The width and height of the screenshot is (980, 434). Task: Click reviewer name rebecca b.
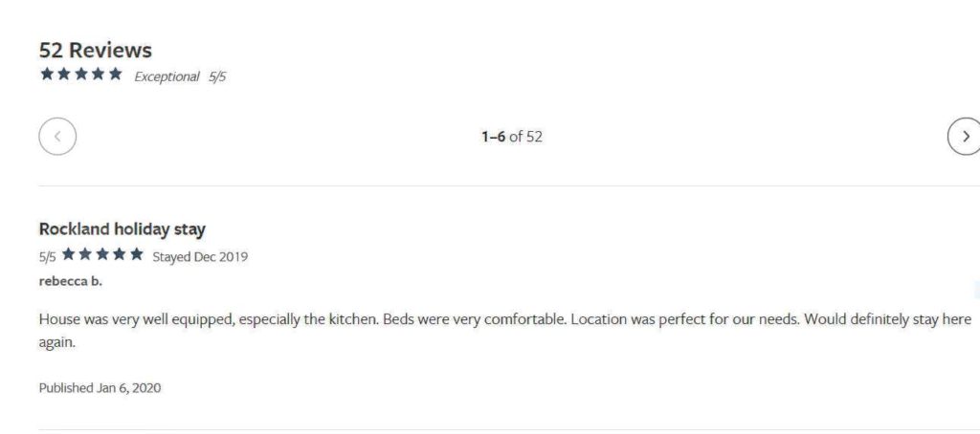pyautogui.click(x=70, y=281)
